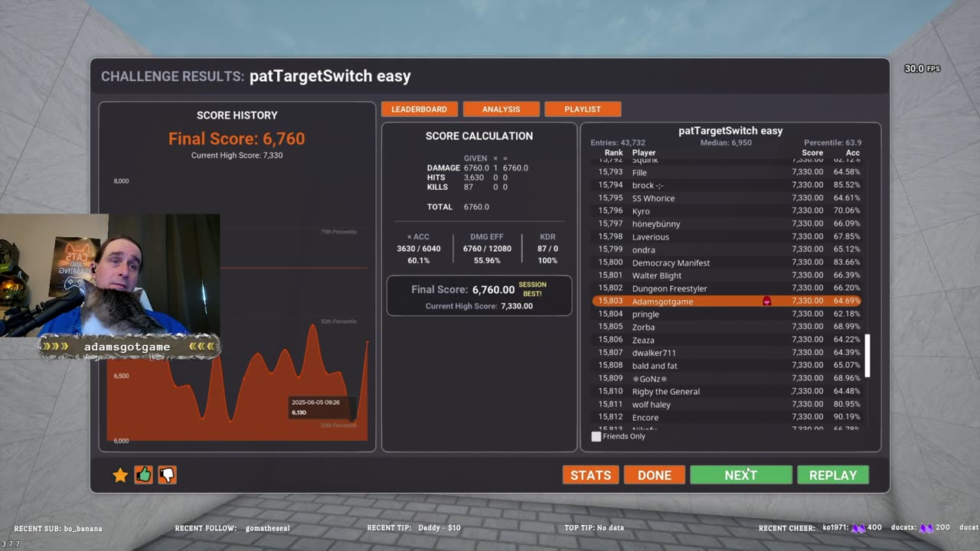Select player SS Whorice row
Screen dimensions: 980x551
727,198
